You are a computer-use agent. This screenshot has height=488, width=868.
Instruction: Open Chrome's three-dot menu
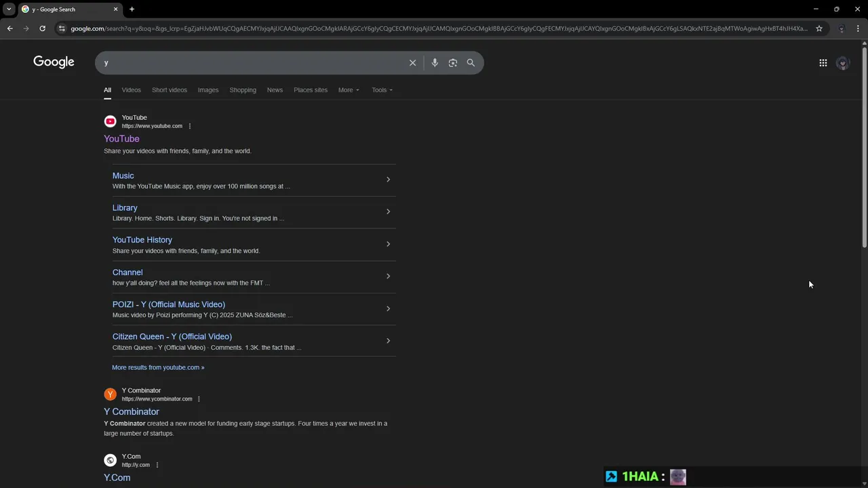click(858, 28)
